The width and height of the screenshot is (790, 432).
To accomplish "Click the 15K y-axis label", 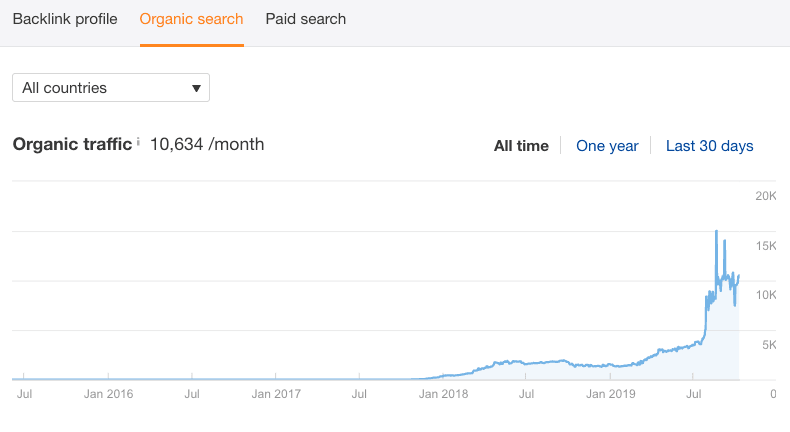I will pyautogui.click(x=764, y=246).
